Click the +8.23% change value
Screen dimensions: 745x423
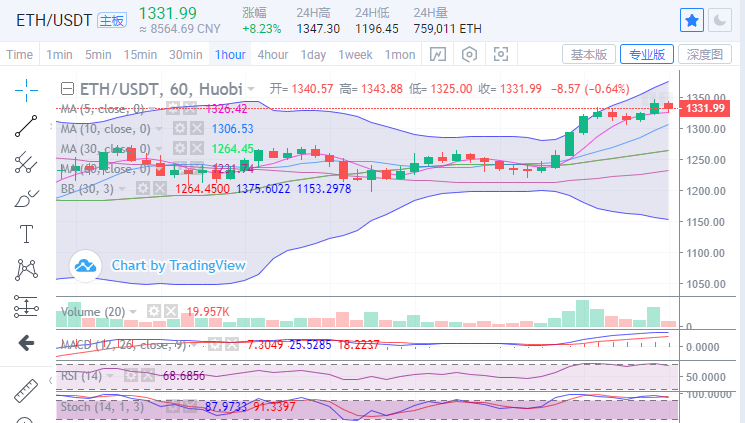262,29
